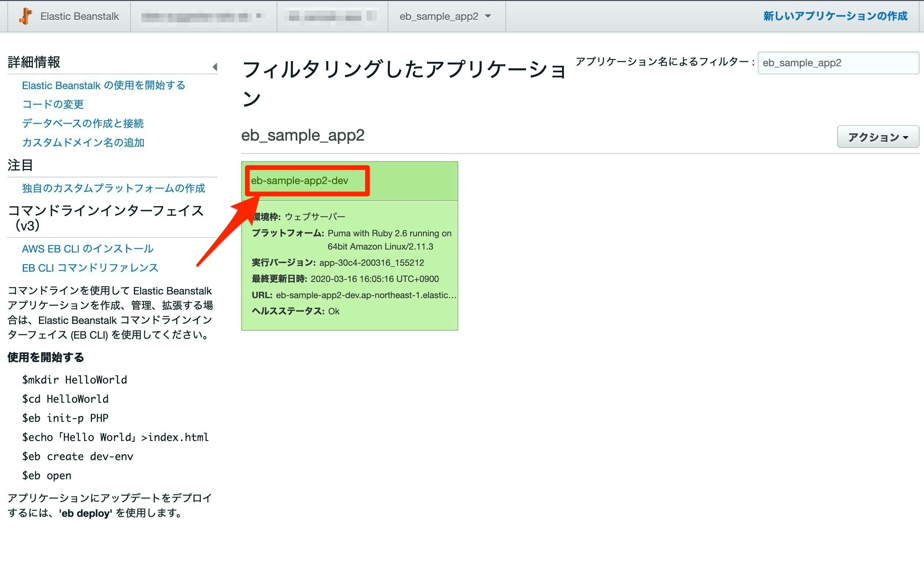Open the eb-sample-app2-dev environment
This screenshot has height=586, width=924.
(299, 180)
